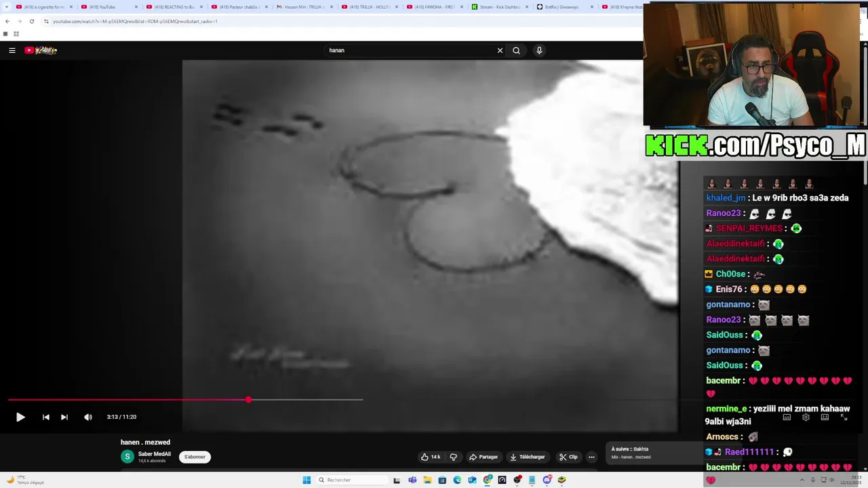Click the red video progress scrubber
This screenshot has width=868, height=488.
coord(248,400)
